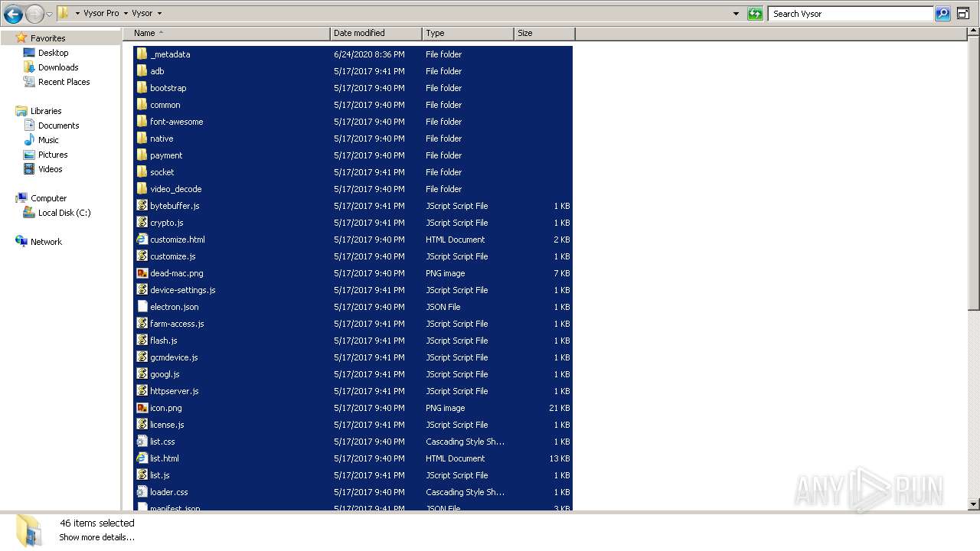Open the Documents library
Viewport: 980px width, 551px height.
point(58,126)
